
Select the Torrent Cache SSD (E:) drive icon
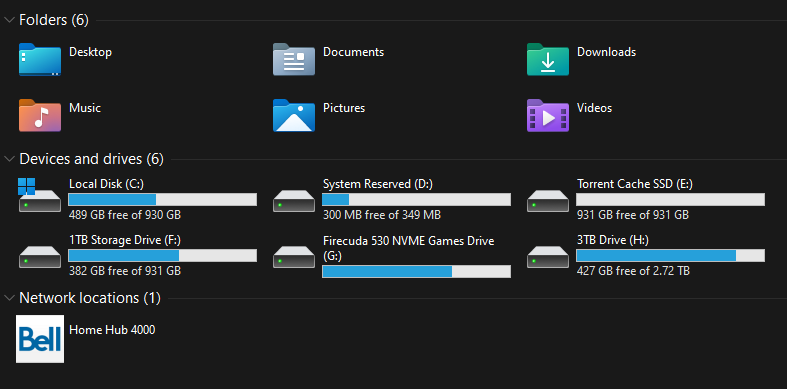[x=548, y=201]
